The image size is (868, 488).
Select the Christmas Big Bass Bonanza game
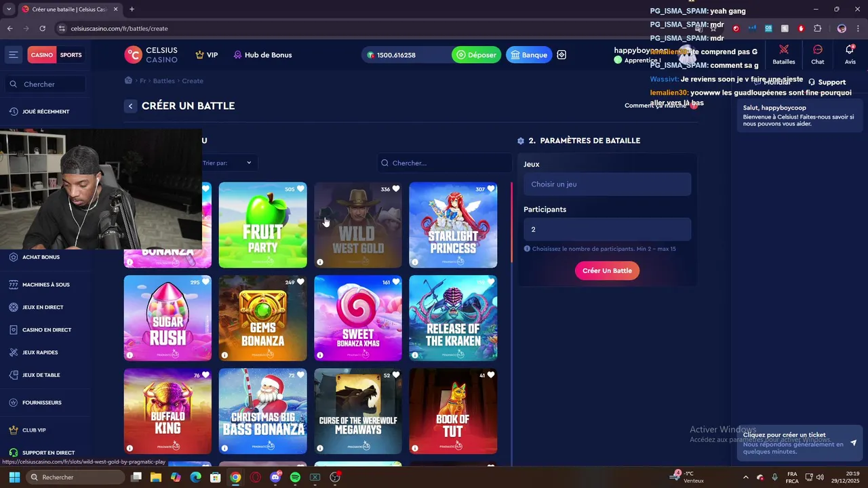click(x=262, y=411)
